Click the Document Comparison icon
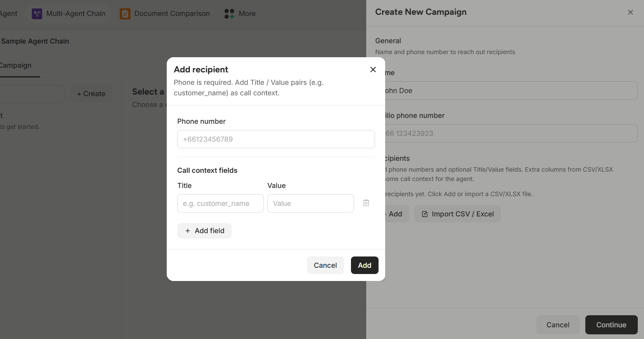This screenshot has height=339, width=644. [125, 14]
